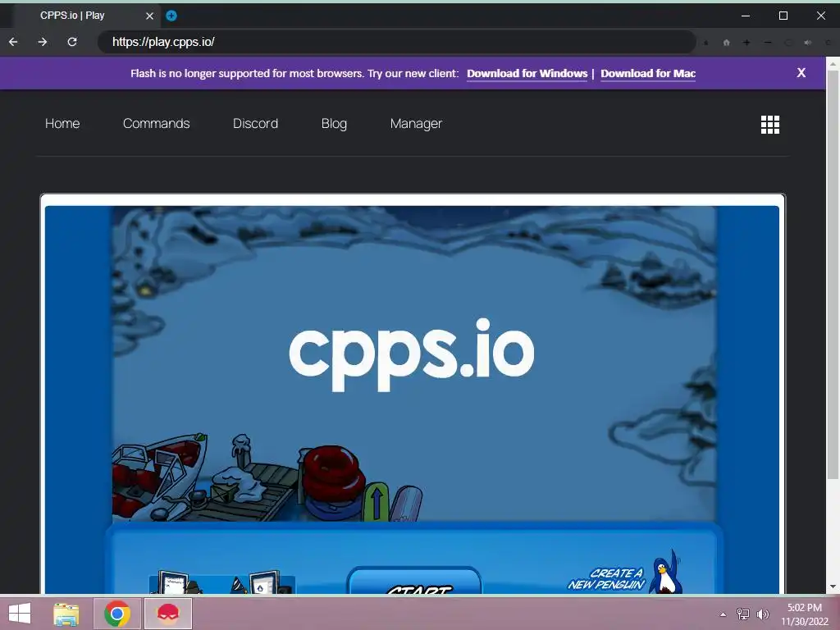
Task: Click the home icon in toolbar
Action: click(727, 43)
